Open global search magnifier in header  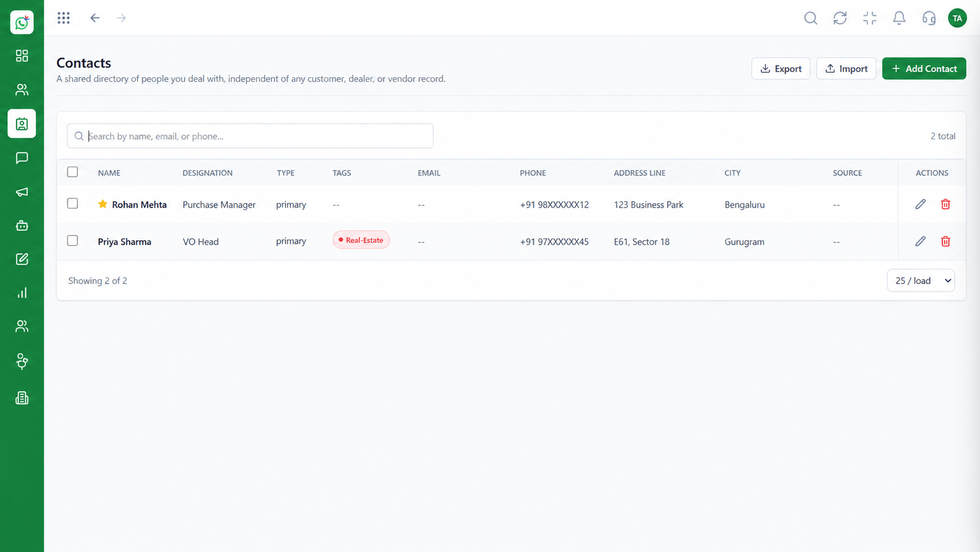(x=811, y=18)
